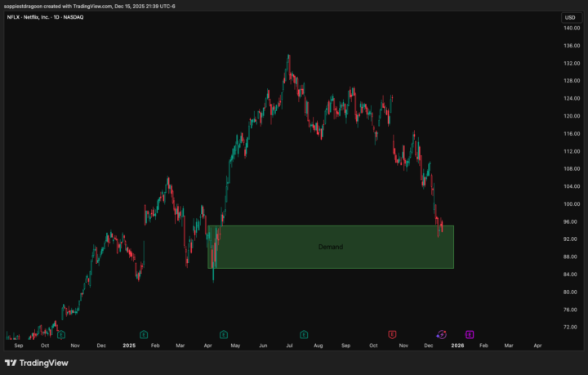The width and height of the screenshot is (588, 375).
Task: Click green earnings marker between Jul and Aug
Action: coord(304,334)
